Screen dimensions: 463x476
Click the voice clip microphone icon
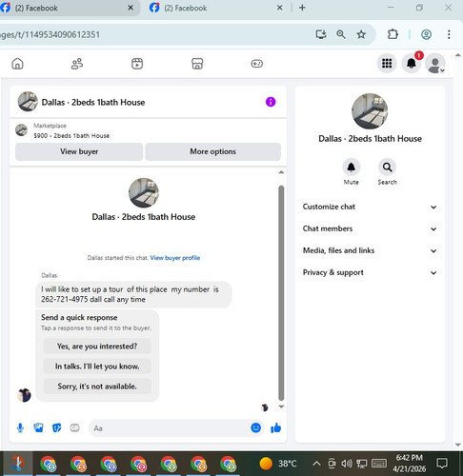(20, 427)
